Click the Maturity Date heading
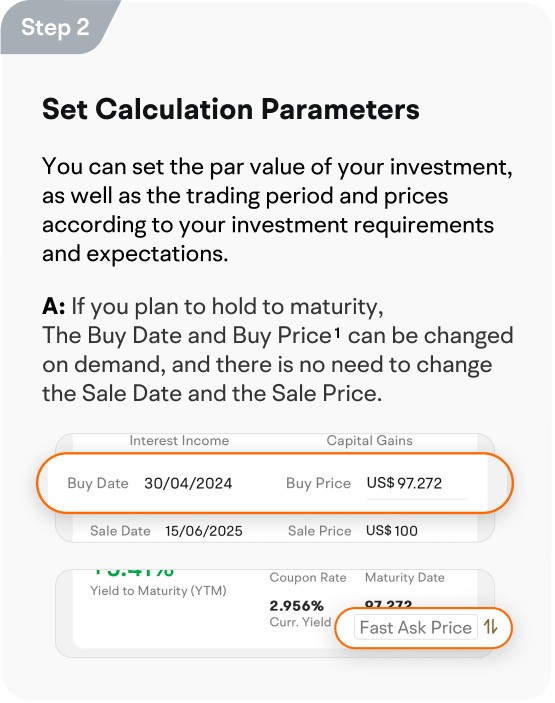The image size is (555, 703). [405, 577]
